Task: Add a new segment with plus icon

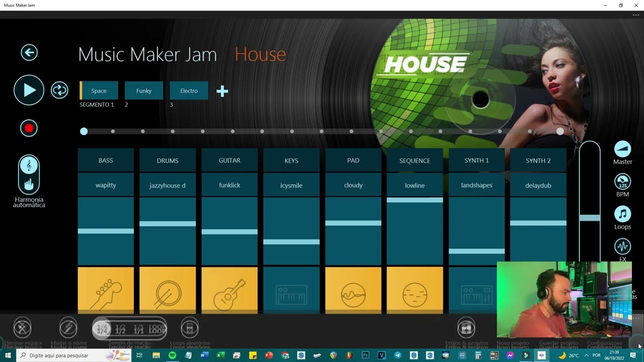Action: point(222,91)
